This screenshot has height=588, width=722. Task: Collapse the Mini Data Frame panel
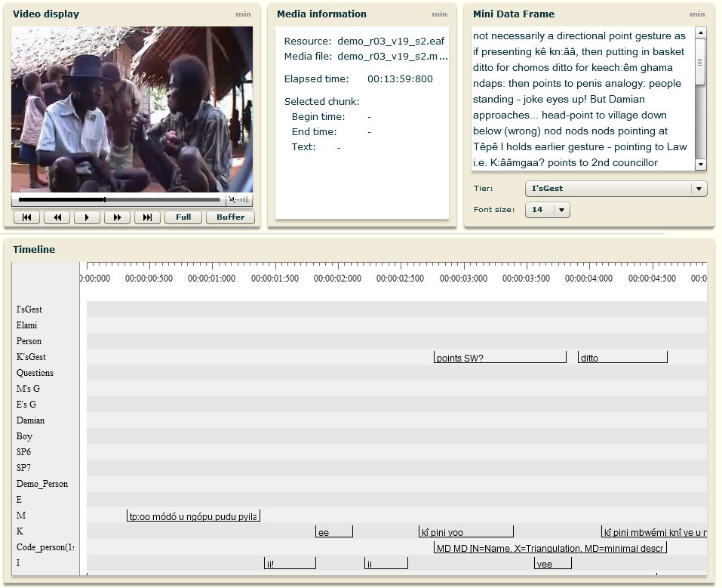[x=697, y=14]
